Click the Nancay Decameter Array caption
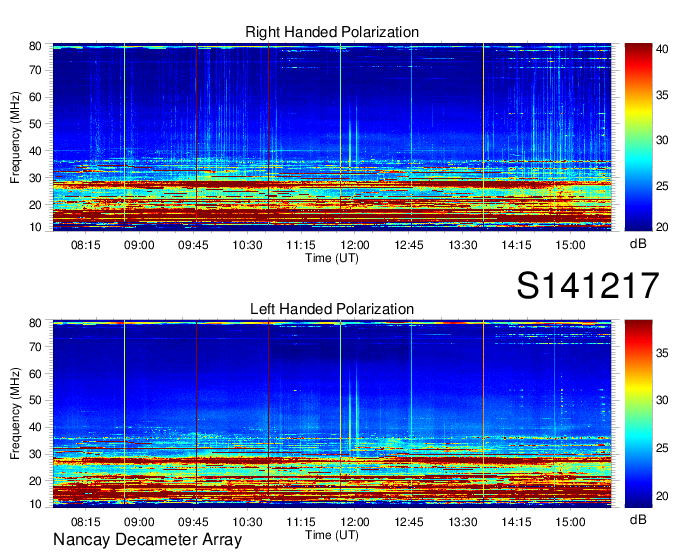The image size is (680, 552). point(147,540)
